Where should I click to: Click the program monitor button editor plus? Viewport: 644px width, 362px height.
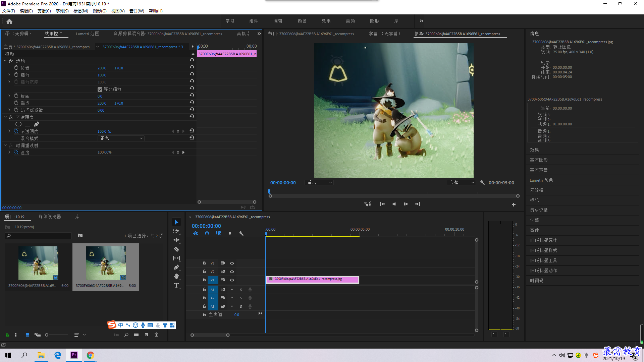tap(514, 204)
